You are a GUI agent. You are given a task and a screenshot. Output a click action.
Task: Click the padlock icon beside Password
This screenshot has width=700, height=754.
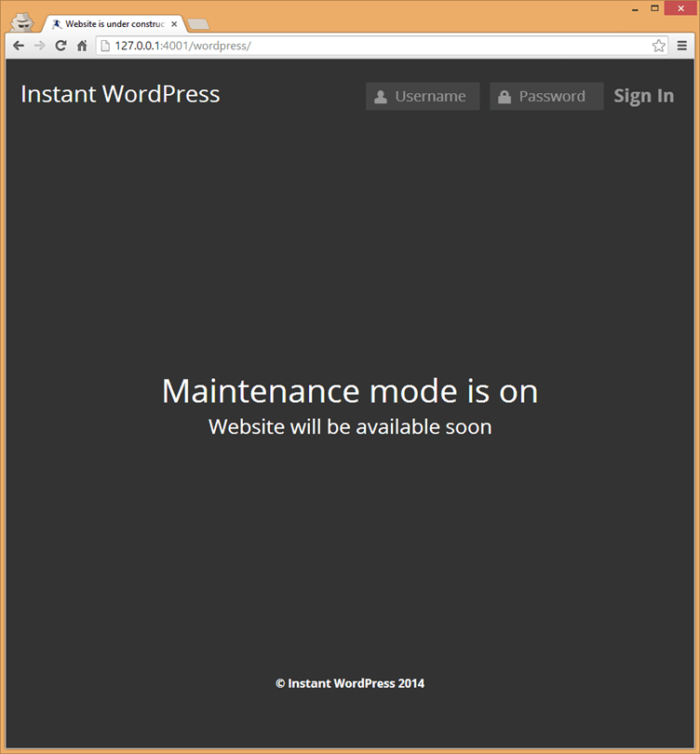click(504, 97)
